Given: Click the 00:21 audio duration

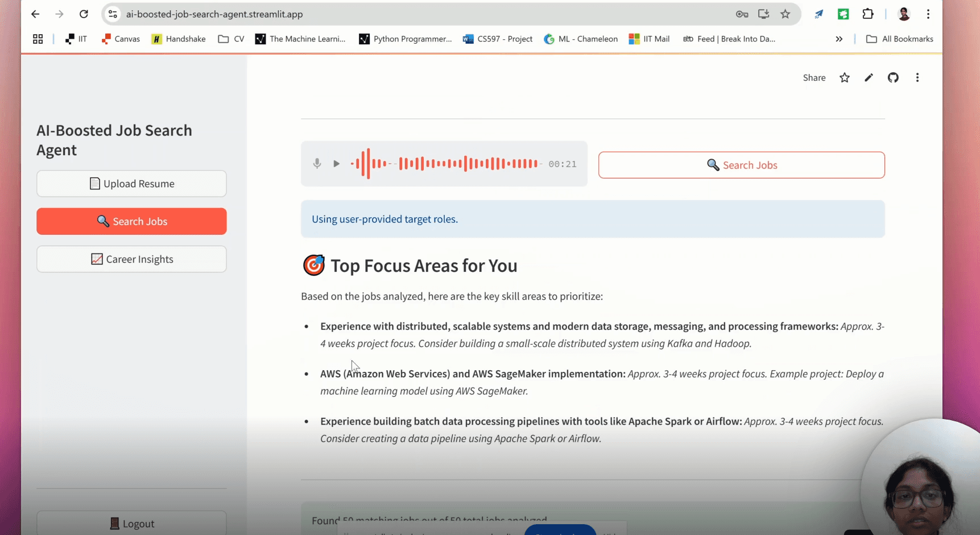Looking at the screenshot, I should click(563, 164).
